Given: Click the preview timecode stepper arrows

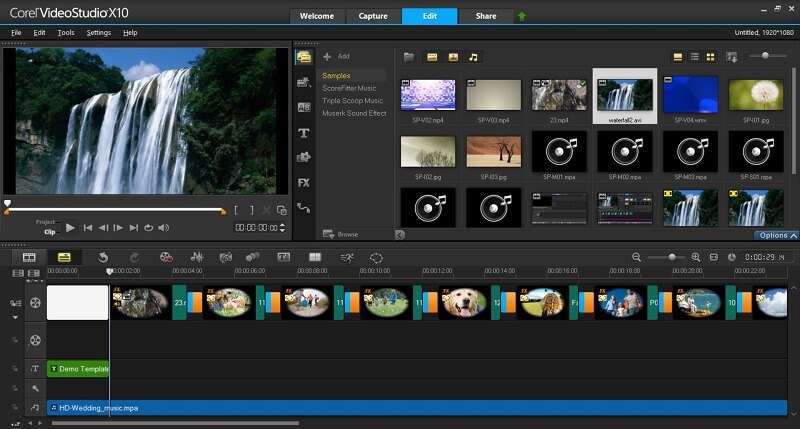Looking at the screenshot, I should click(283, 228).
